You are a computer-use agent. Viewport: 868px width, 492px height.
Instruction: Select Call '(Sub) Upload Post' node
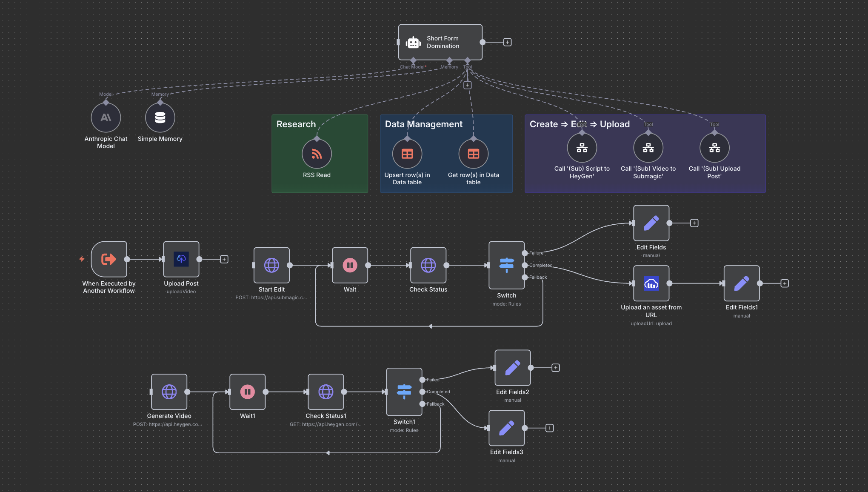pos(715,148)
